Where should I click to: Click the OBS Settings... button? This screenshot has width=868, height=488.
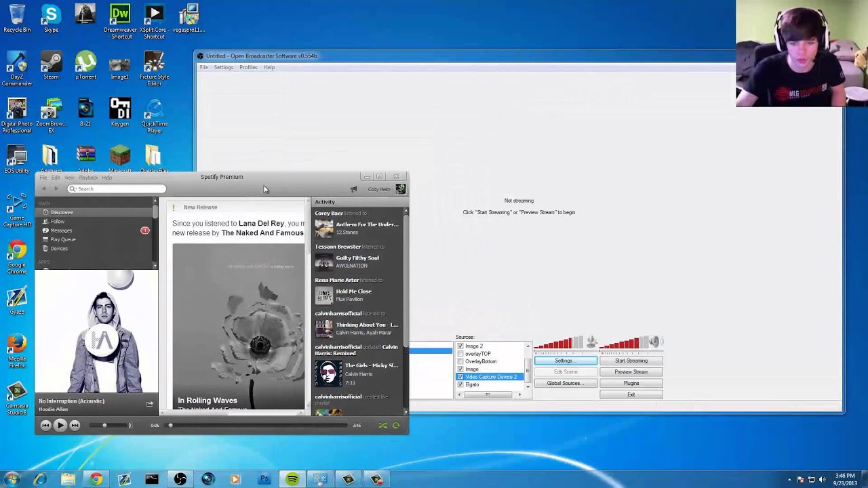(566, 361)
